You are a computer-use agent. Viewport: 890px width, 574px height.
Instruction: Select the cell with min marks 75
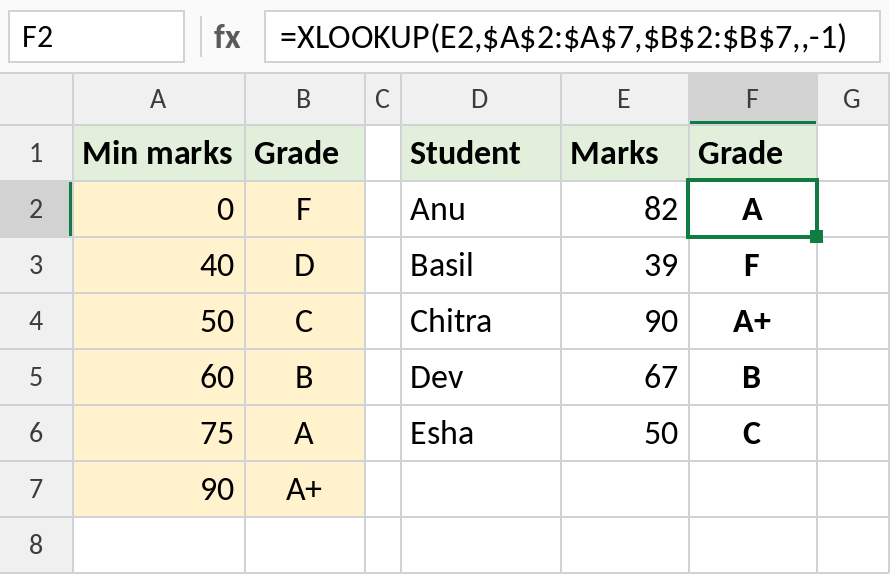tap(159, 433)
